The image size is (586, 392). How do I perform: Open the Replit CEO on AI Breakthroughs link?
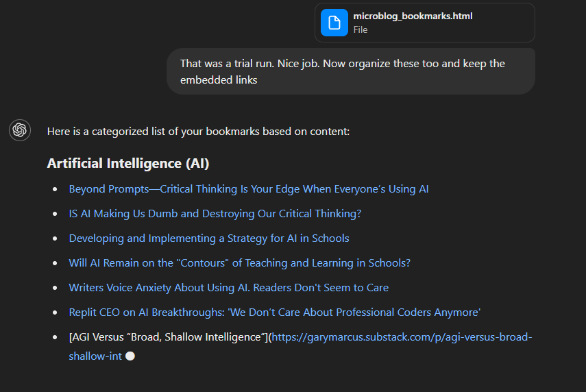tap(275, 313)
